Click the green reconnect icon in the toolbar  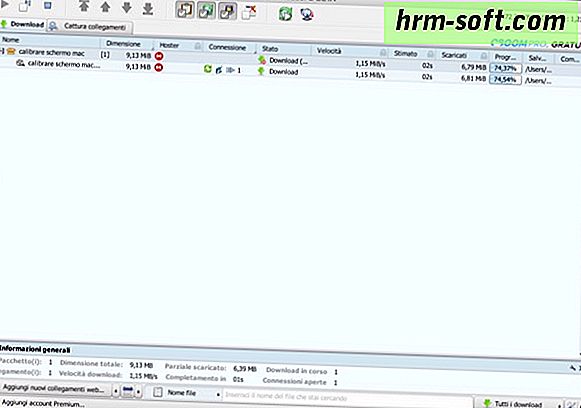285,14
